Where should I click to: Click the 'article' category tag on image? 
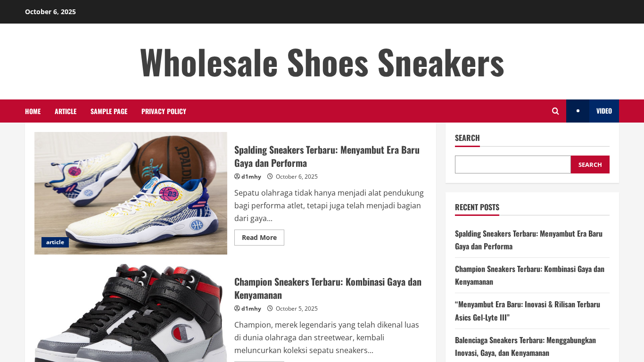click(55, 242)
